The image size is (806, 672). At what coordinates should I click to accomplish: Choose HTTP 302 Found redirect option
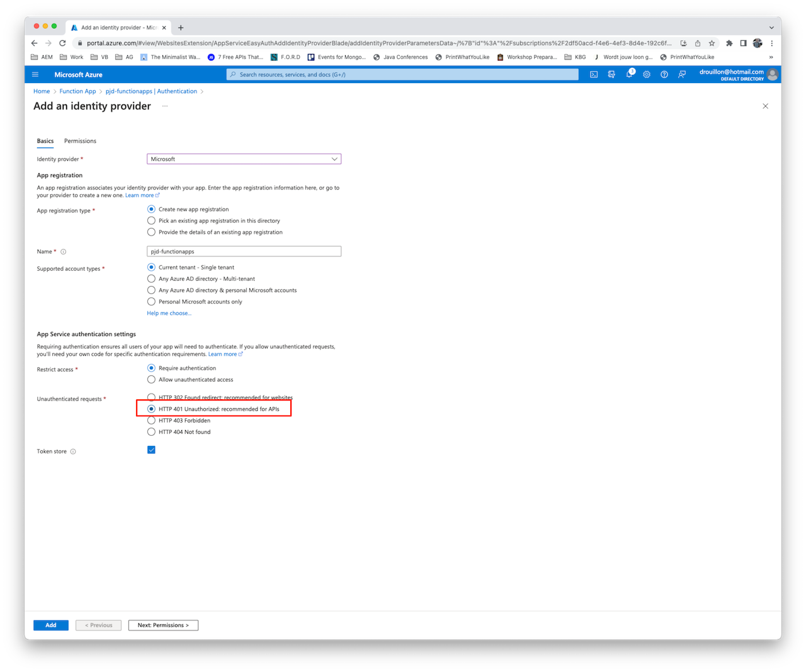pyautogui.click(x=151, y=397)
